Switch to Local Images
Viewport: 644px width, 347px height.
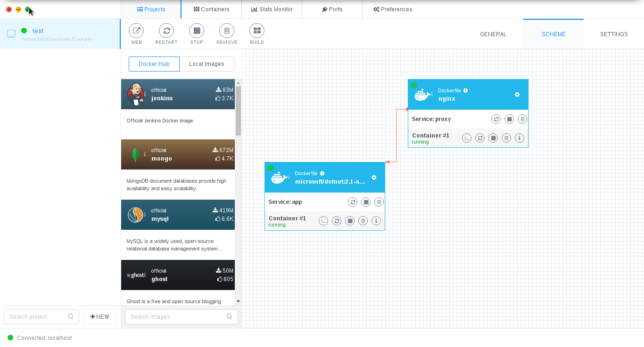point(206,64)
